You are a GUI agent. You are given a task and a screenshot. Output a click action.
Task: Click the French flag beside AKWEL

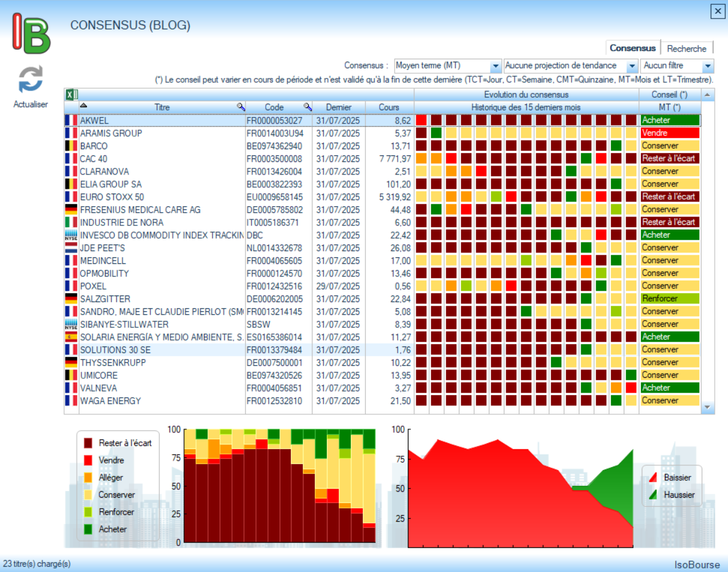click(71, 121)
